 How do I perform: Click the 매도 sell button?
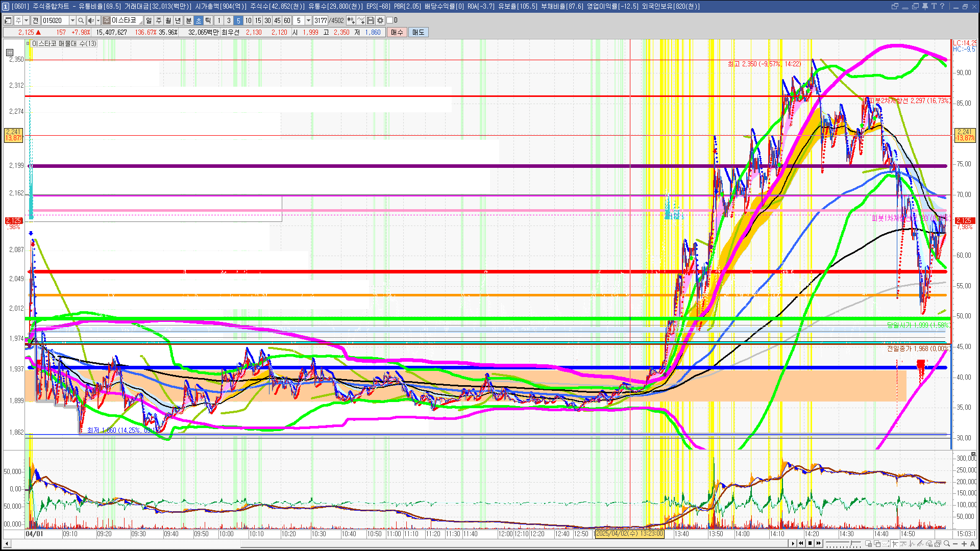[x=419, y=32]
